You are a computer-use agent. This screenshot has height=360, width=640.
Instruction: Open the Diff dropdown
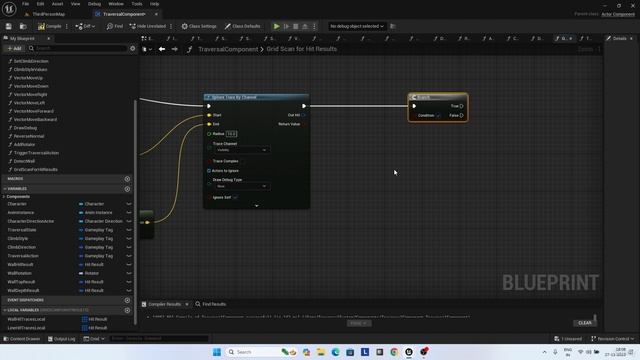[85, 26]
